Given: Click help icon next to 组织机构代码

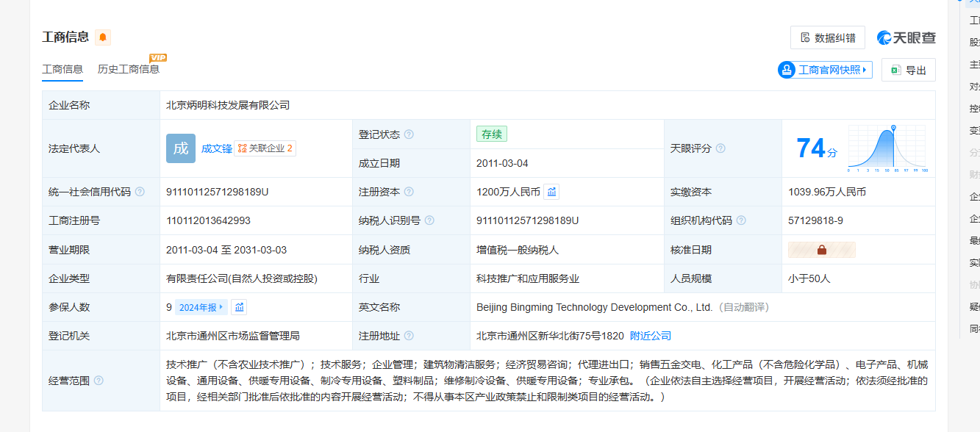Looking at the screenshot, I should coord(741,220).
